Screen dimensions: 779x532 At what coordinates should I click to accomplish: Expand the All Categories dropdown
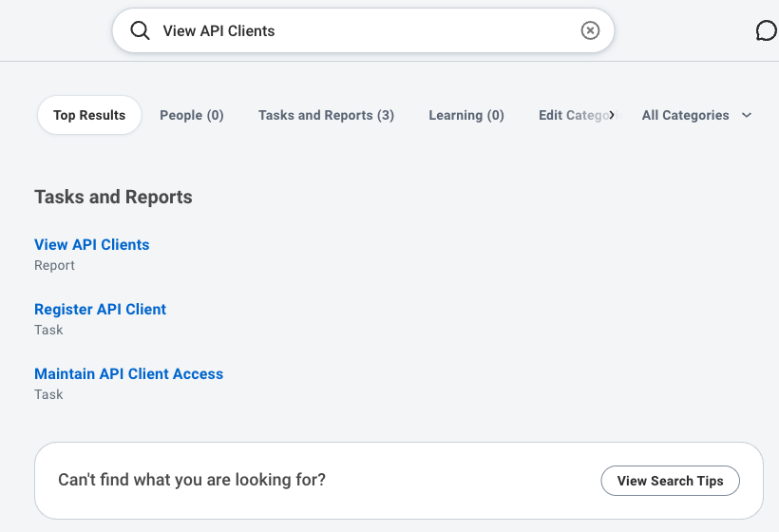pos(696,115)
